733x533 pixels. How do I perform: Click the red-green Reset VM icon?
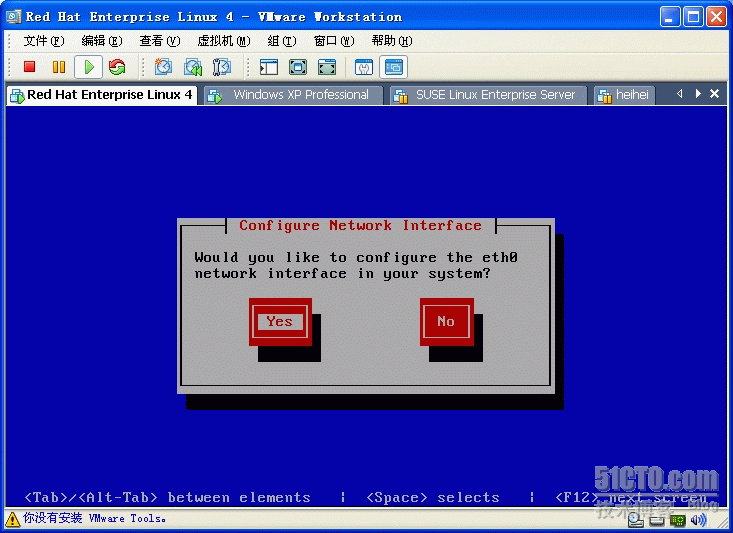click(117, 67)
